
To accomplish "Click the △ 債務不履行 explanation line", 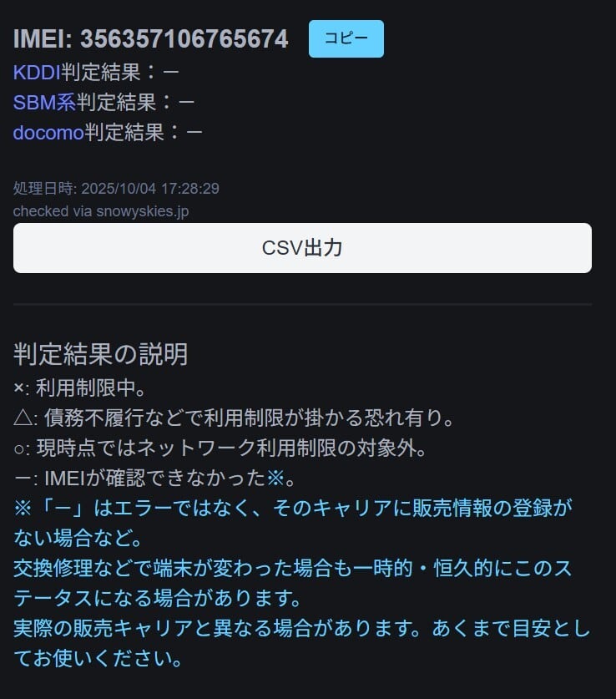I will pyautogui.click(x=235, y=418).
